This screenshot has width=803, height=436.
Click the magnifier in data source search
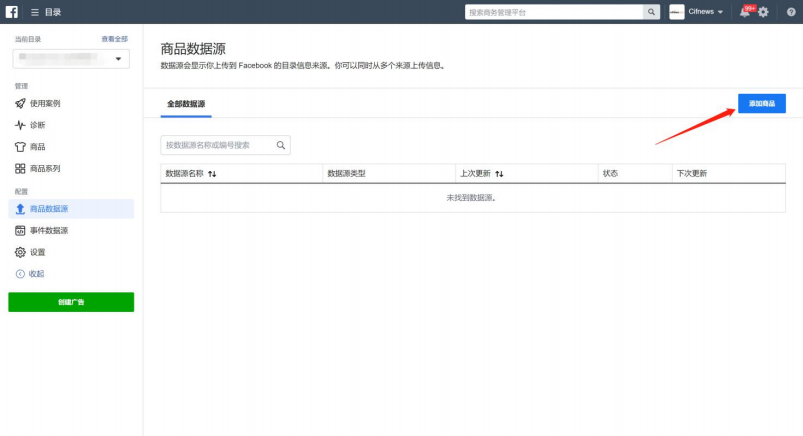pyautogui.click(x=281, y=146)
